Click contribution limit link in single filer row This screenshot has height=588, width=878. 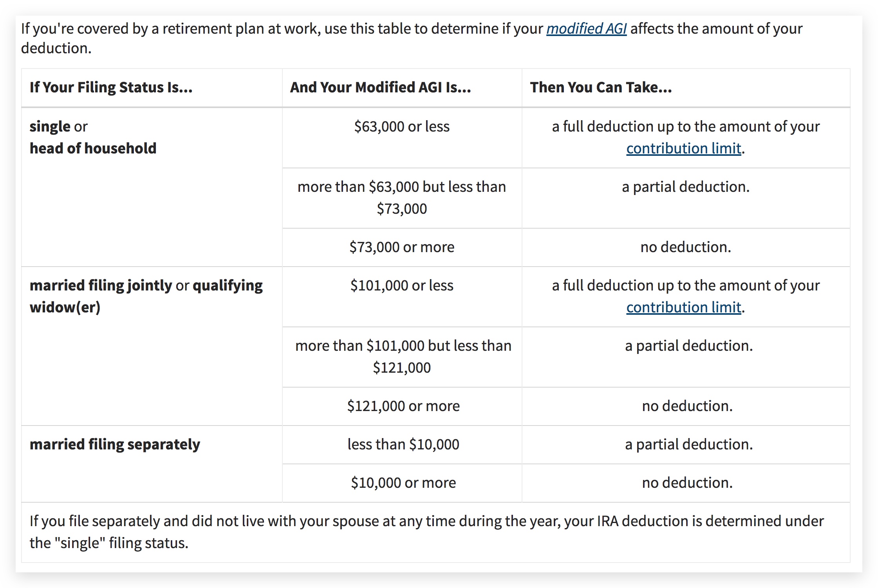683,148
